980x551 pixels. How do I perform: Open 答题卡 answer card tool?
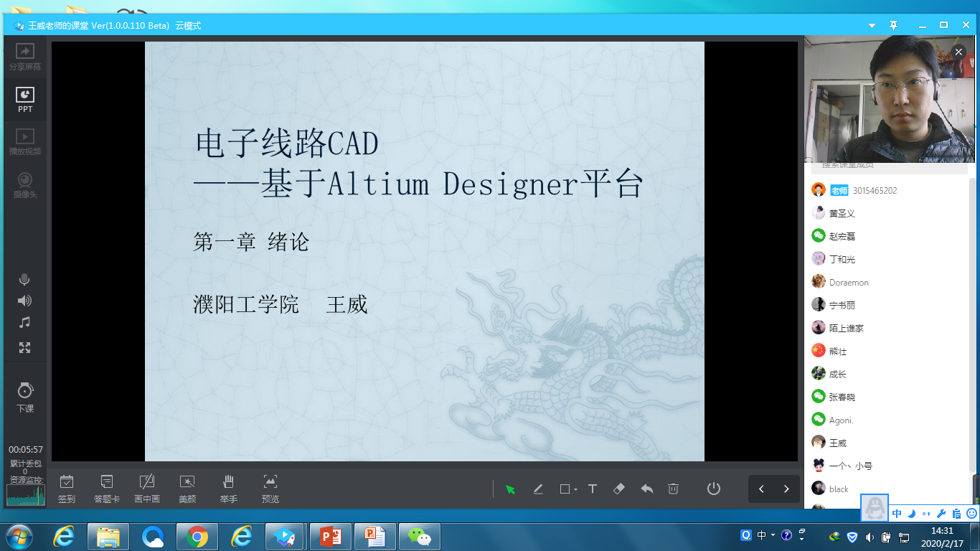(107, 489)
